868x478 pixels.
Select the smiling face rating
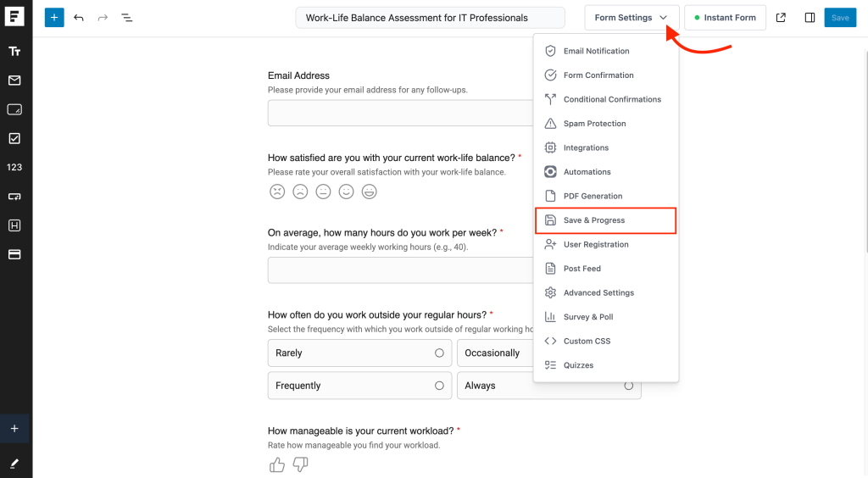346,192
